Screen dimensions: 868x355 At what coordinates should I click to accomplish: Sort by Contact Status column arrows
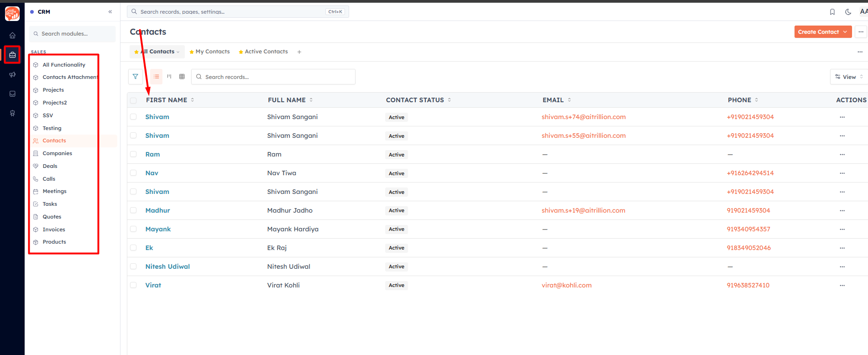[x=450, y=100]
